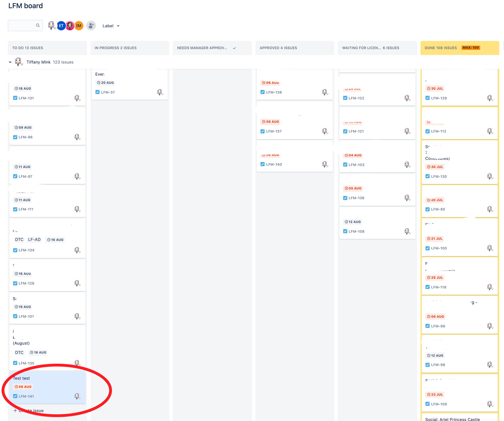Collapse the Tiffany Mink swimlane
Viewport: 504px width, 421px height.
[10, 62]
